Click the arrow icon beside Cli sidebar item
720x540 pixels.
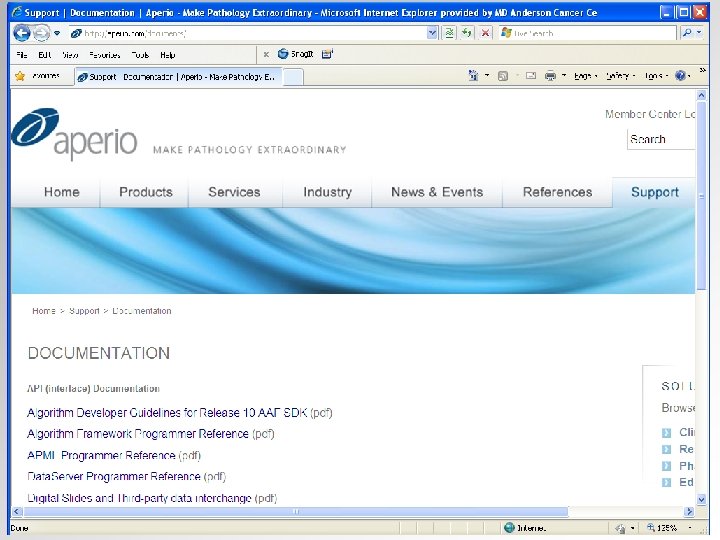666,433
